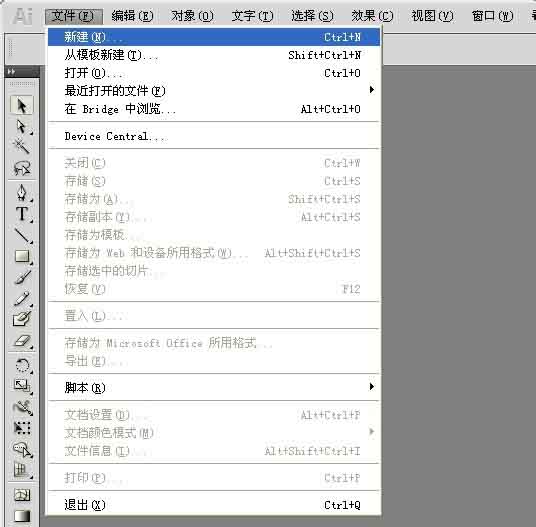Viewport: 536px width, 527px height.
Task: Select the Selection tool (black arrow)
Action: point(22,105)
